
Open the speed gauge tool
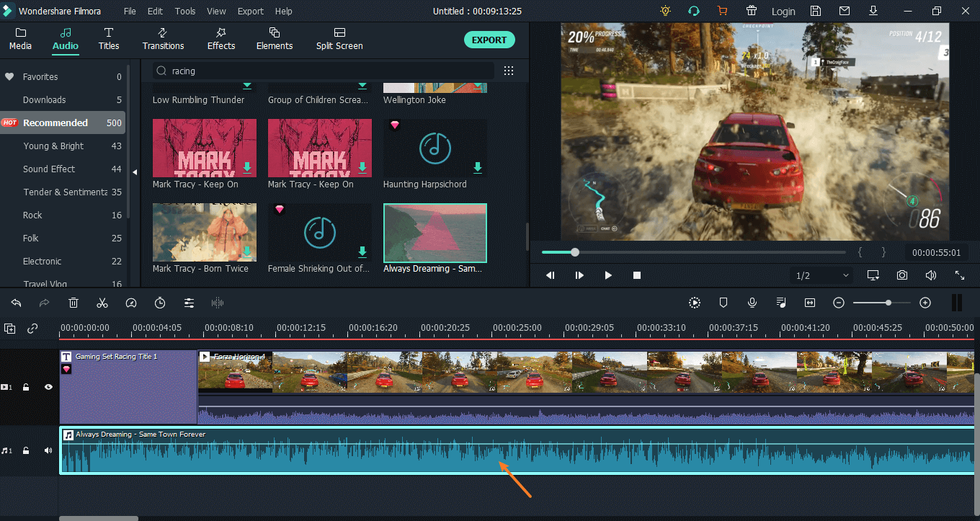[x=131, y=303]
